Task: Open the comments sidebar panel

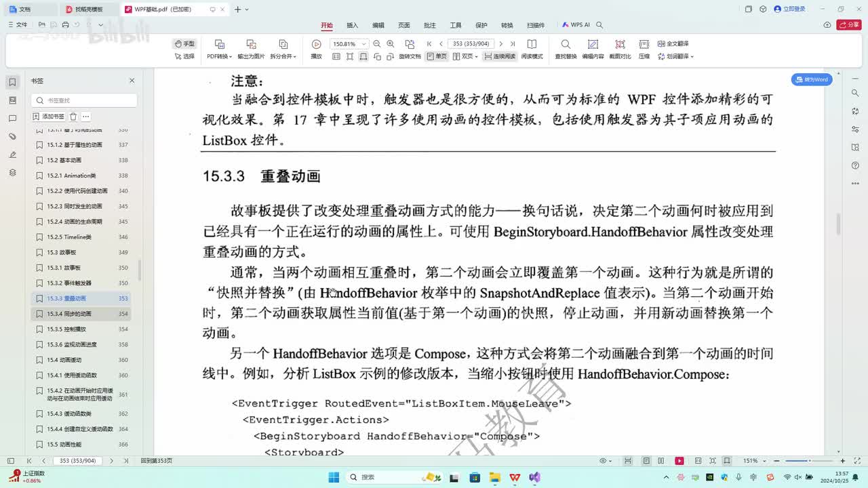Action: coord(12,119)
